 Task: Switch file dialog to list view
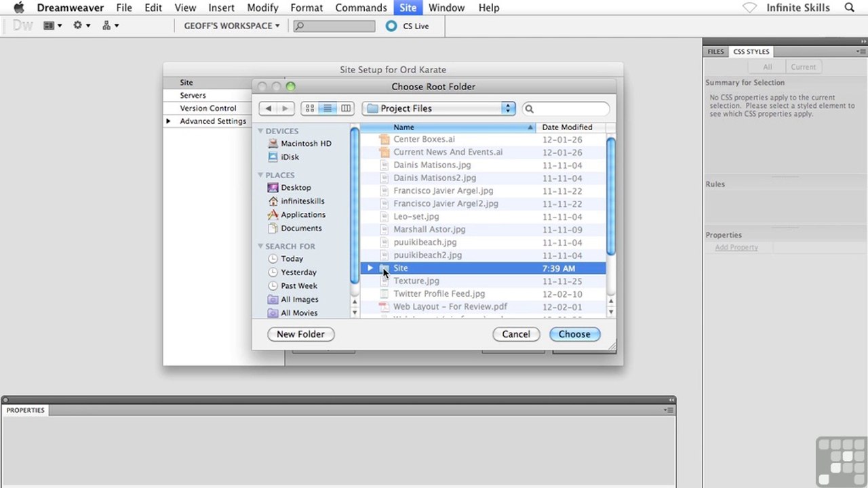tap(328, 108)
